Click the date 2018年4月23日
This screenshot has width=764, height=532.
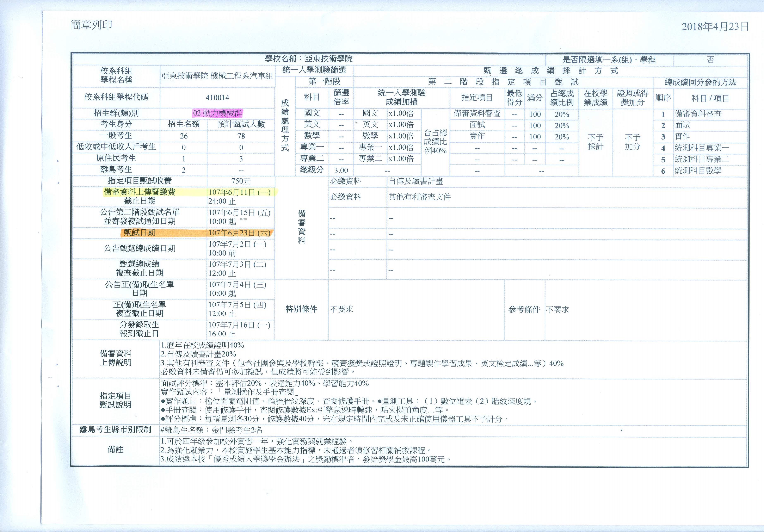(x=715, y=27)
